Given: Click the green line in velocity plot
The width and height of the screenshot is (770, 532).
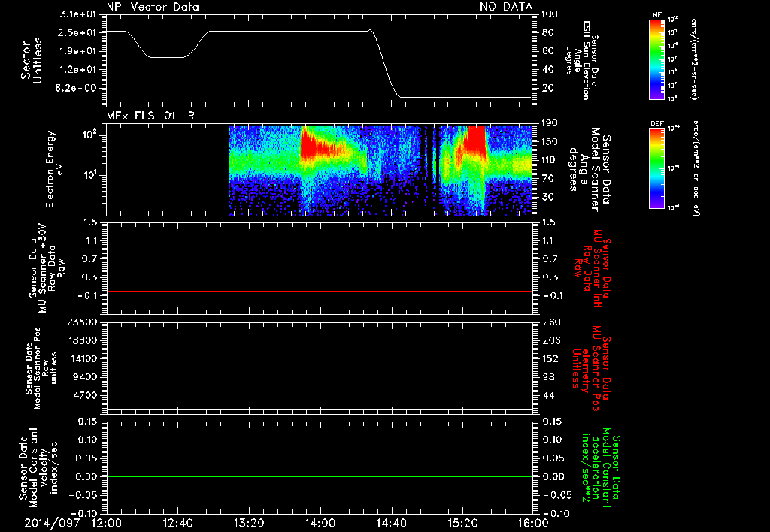Looking at the screenshot, I should coord(320,476).
